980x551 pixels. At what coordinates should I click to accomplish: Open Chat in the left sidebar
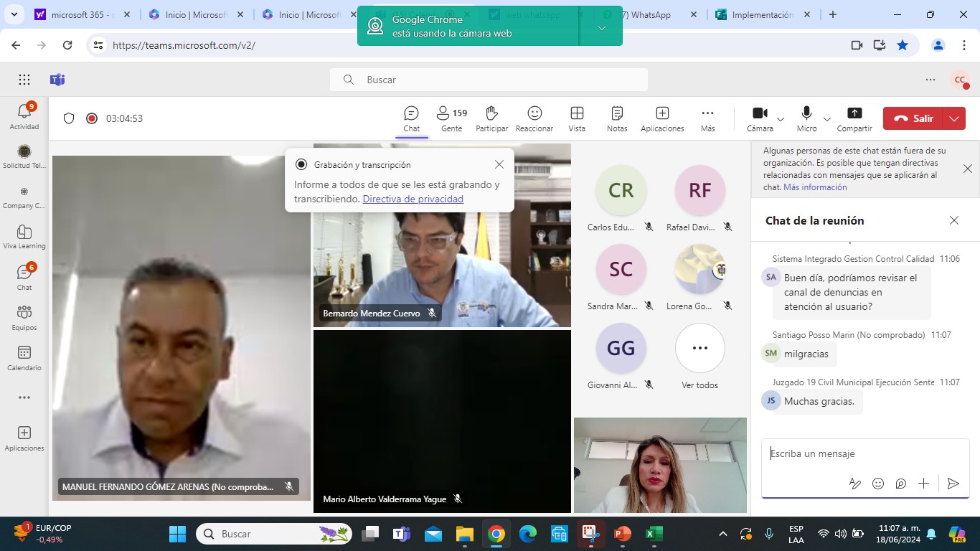pos(24,277)
